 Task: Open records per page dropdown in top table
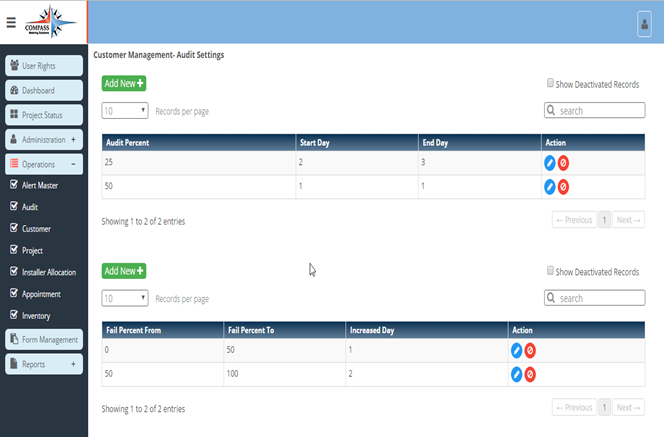point(125,111)
